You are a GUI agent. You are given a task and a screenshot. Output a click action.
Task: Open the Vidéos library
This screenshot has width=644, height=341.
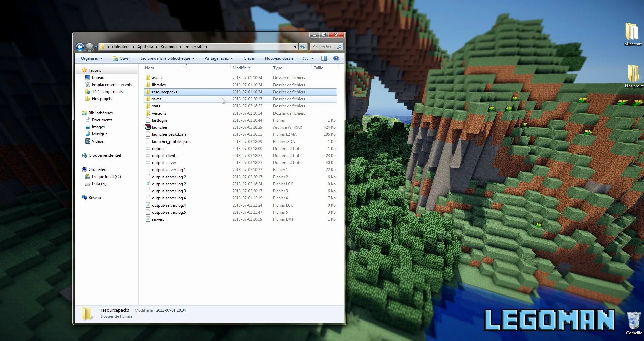pyautogui.click(x=98, y=141)
